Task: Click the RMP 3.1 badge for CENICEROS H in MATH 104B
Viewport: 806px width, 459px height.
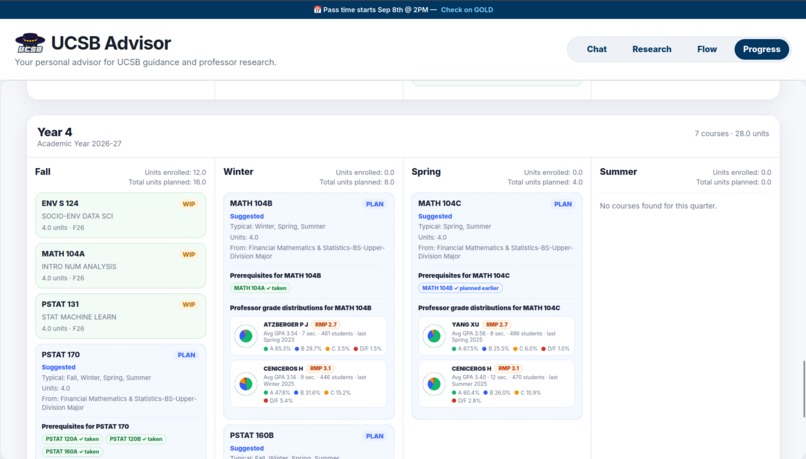Action: (320, 369)
